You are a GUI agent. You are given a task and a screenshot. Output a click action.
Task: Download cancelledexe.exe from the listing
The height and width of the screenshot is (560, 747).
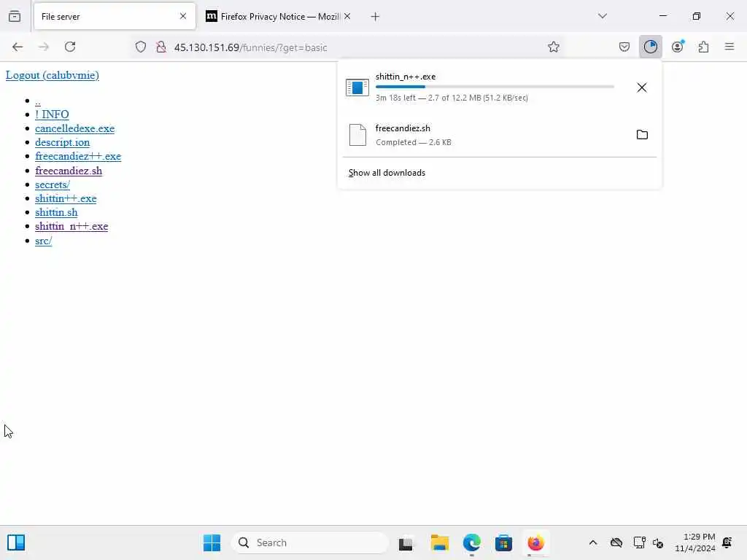coord(75,128)
